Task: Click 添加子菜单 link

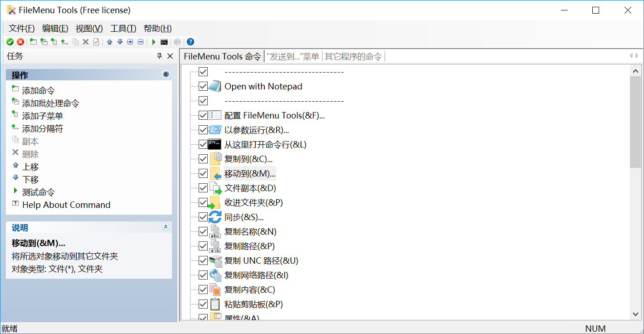Action: [43, 116]
